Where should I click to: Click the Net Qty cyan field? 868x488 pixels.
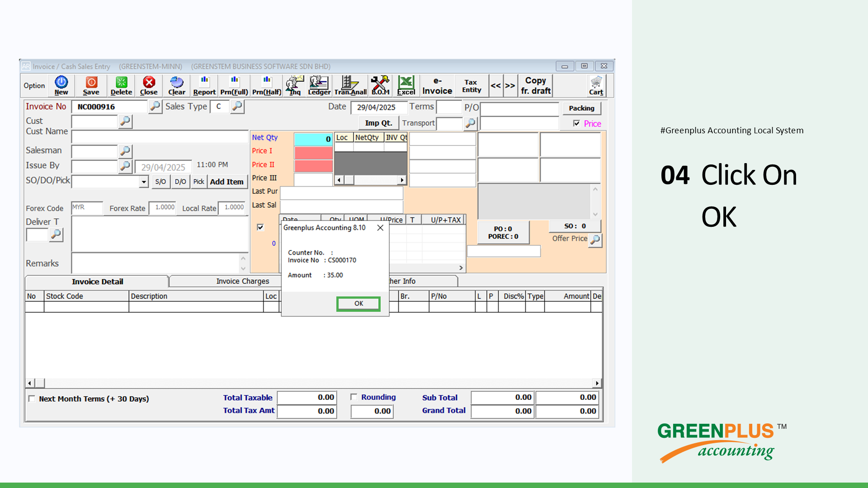314,139
